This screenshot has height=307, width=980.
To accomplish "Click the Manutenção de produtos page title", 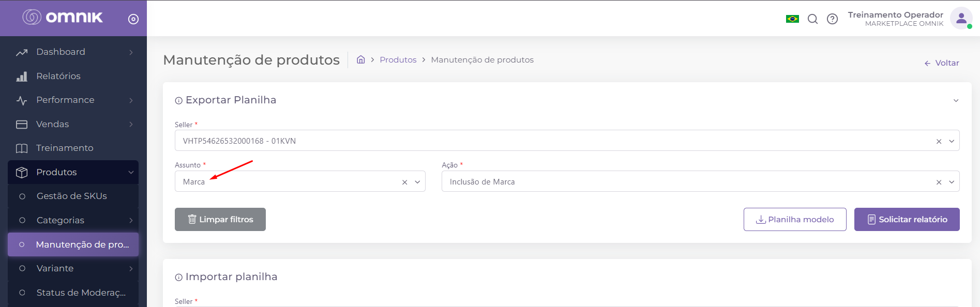I will pos(251,60).
